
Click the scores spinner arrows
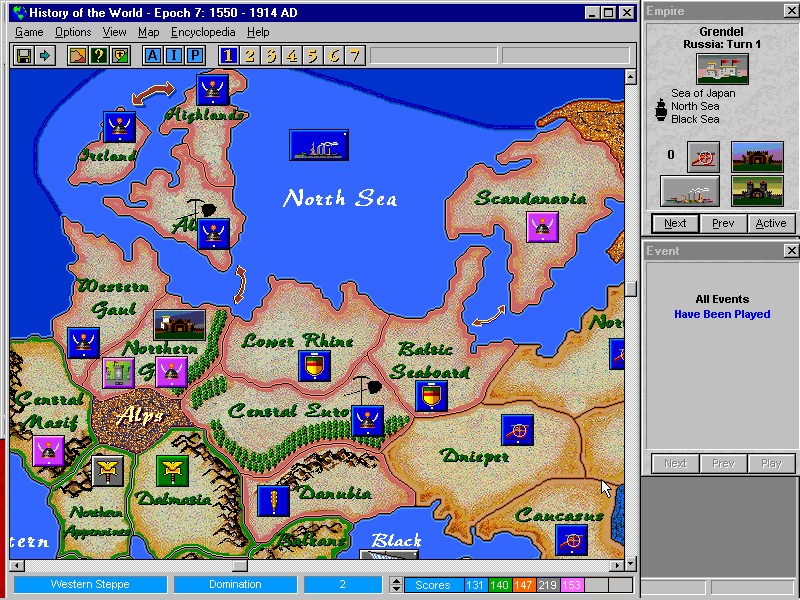coord(397,585)
